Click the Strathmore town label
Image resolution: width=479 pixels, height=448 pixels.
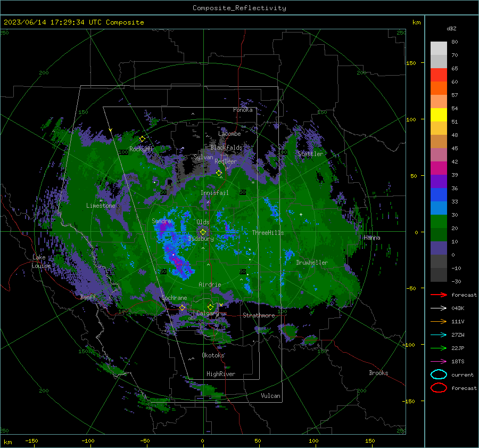tap(259, 315)
